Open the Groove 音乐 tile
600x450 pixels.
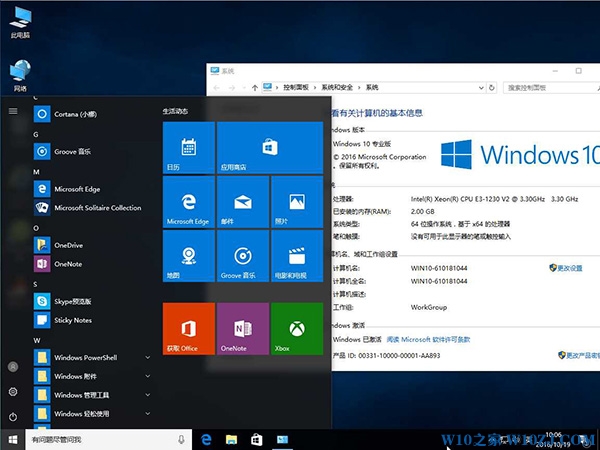(x=243, y=256)
